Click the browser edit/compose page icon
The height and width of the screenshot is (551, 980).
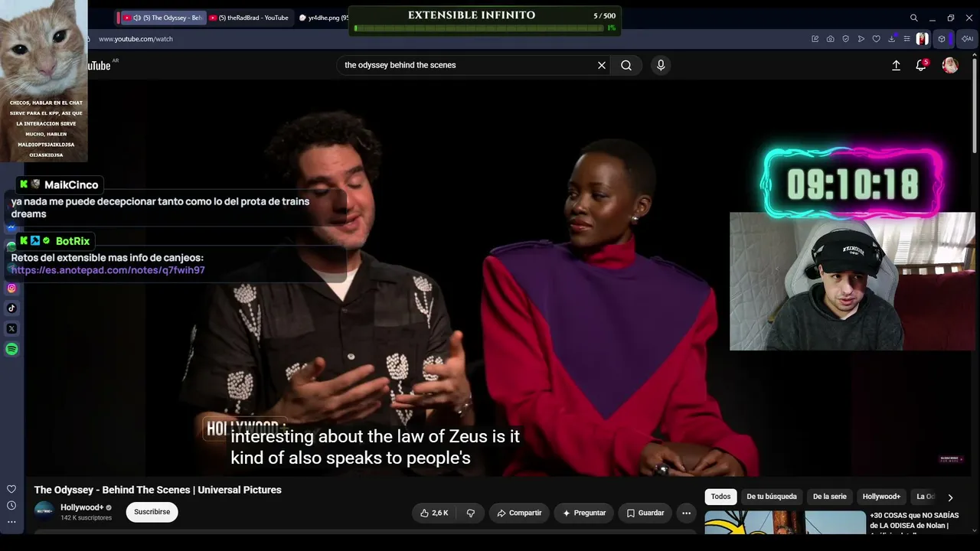[x=815, y=39]
